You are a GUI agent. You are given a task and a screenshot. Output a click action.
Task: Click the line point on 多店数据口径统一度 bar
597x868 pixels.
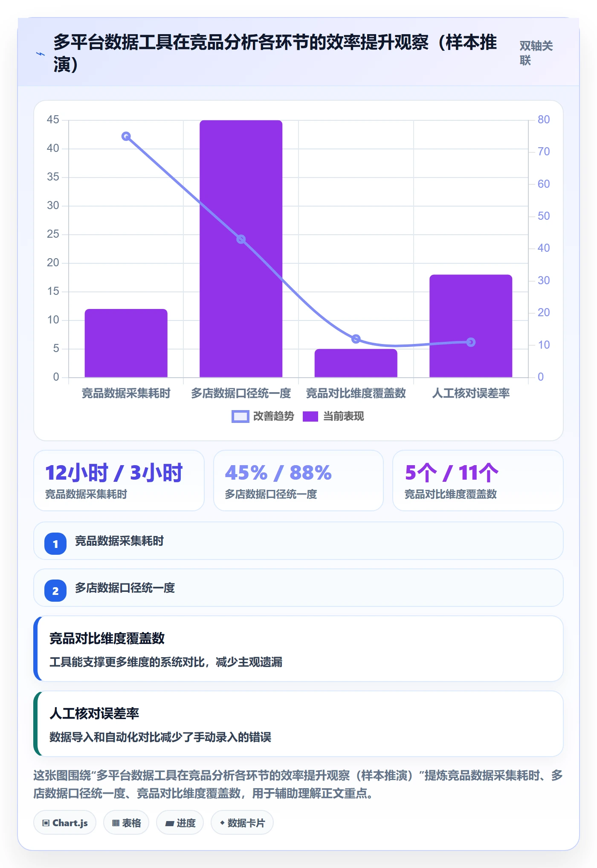(x=241, y=239)
